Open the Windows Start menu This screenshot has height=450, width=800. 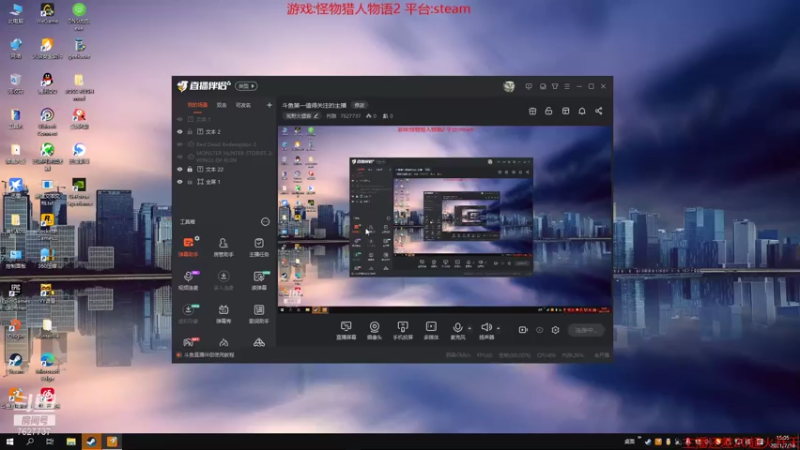(x=10, y=441)
